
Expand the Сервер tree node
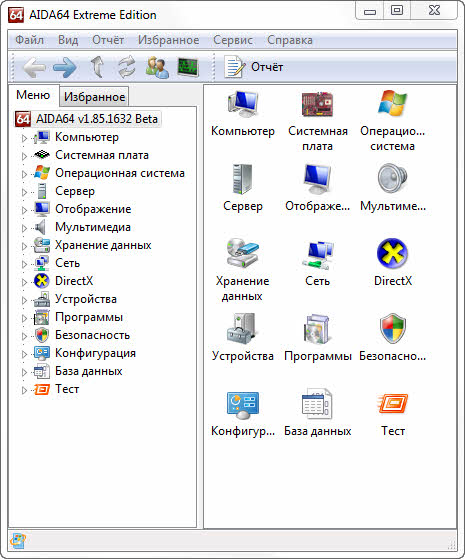coord(24,192)
